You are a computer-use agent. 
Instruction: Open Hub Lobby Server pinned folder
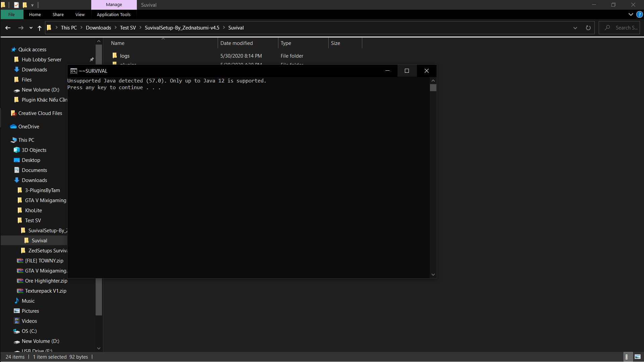pyautogui.click(x=42, y=60)
